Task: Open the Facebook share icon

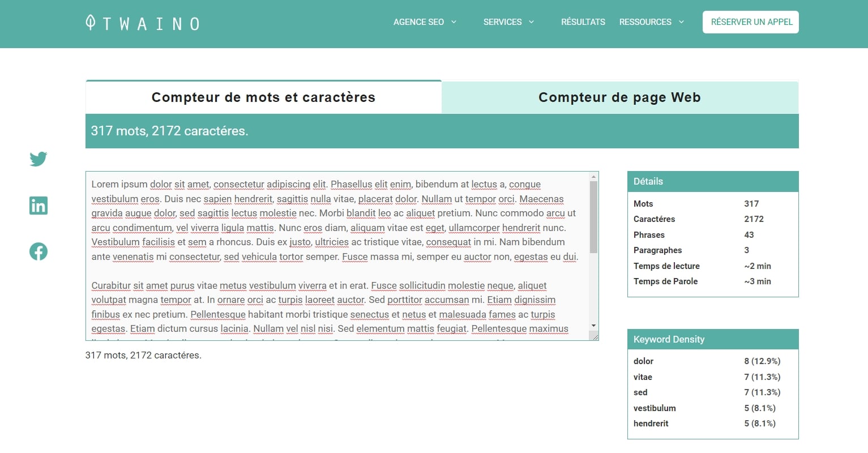Action: tap(38, 251)
